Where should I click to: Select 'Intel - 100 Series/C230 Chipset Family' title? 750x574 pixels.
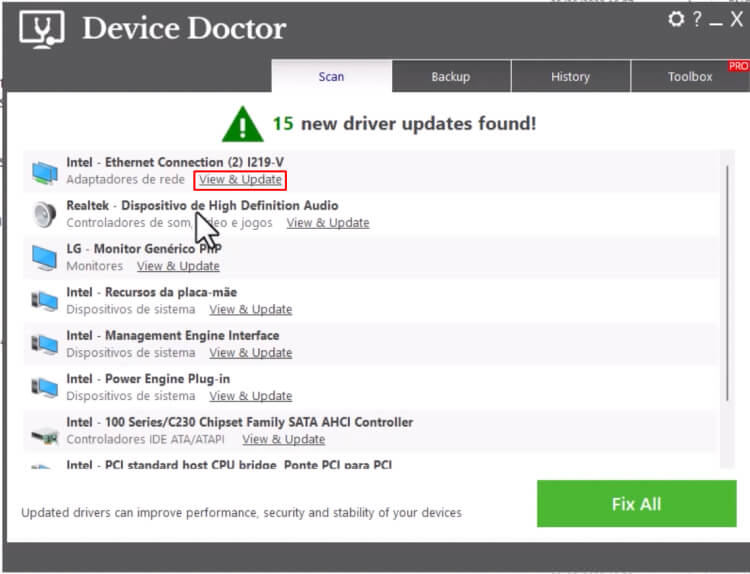coord(240,422)
